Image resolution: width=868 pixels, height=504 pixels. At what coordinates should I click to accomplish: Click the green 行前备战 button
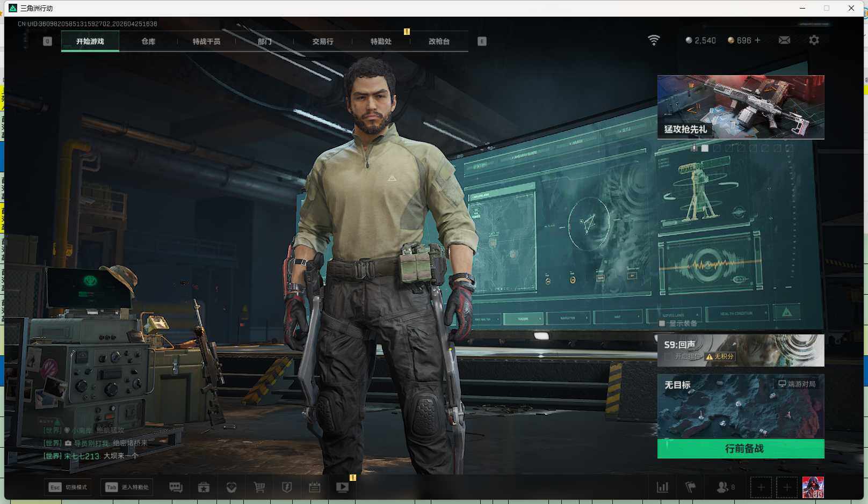741,449
